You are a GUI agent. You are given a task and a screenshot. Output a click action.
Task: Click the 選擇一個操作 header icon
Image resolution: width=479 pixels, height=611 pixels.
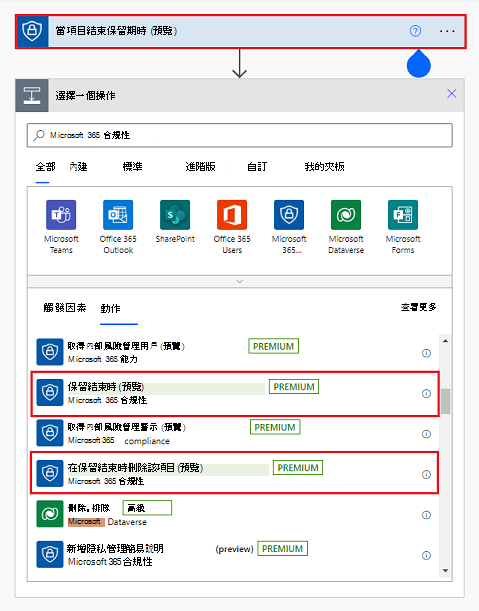tap(32, 95)
